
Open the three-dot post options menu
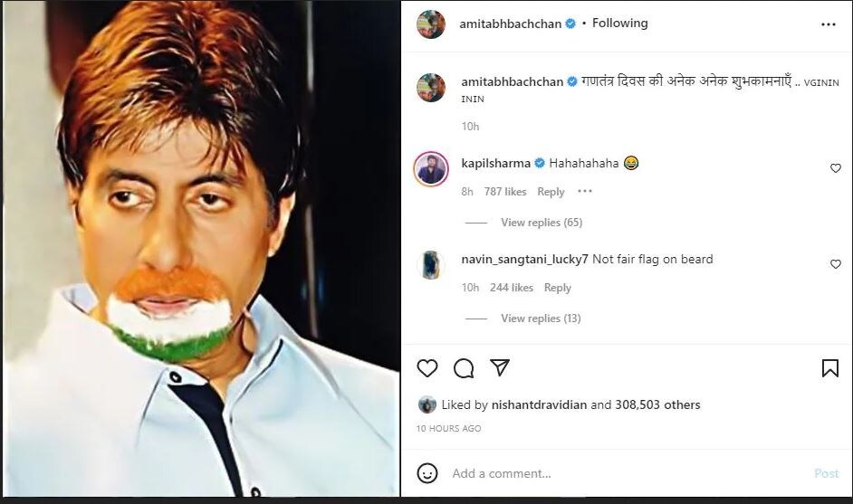tap(829, 24)
